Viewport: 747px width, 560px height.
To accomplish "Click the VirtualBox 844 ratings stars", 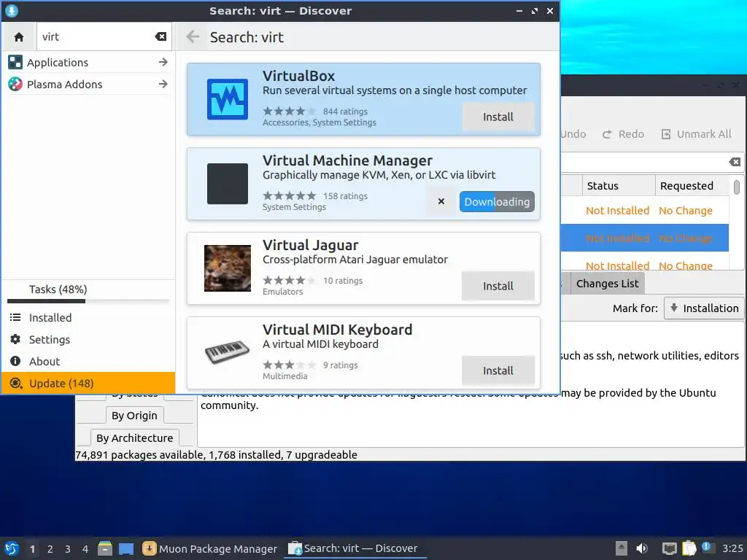I will (x=289, y=112).
